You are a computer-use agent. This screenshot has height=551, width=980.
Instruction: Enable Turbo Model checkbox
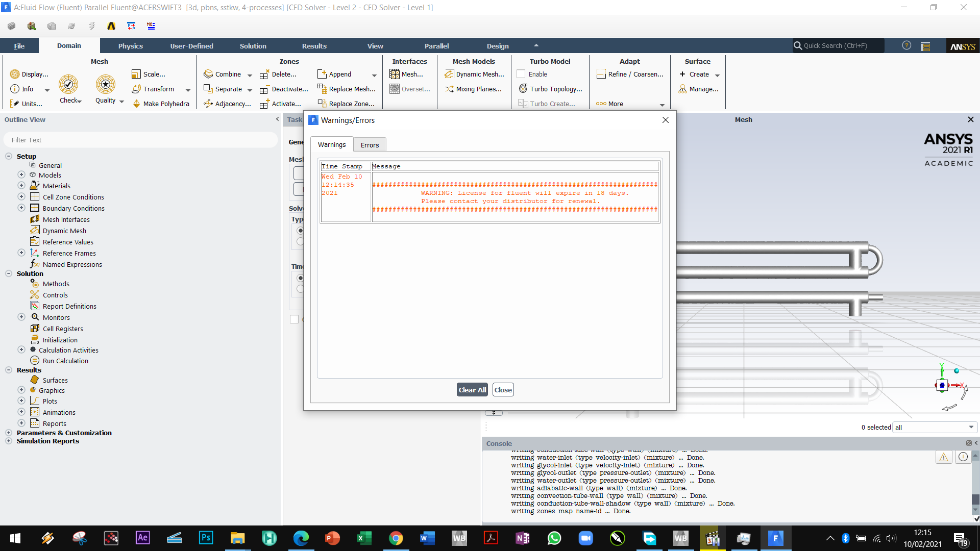point(521,74)
